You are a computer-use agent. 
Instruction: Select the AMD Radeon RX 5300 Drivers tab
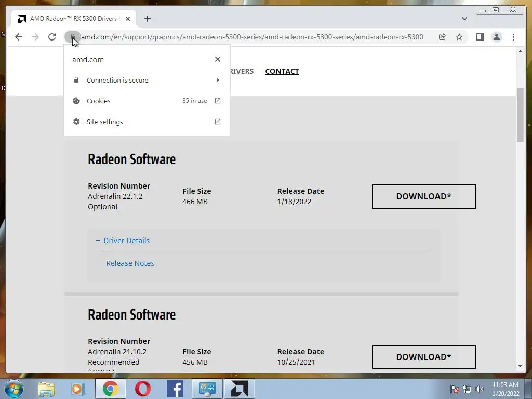74,19
